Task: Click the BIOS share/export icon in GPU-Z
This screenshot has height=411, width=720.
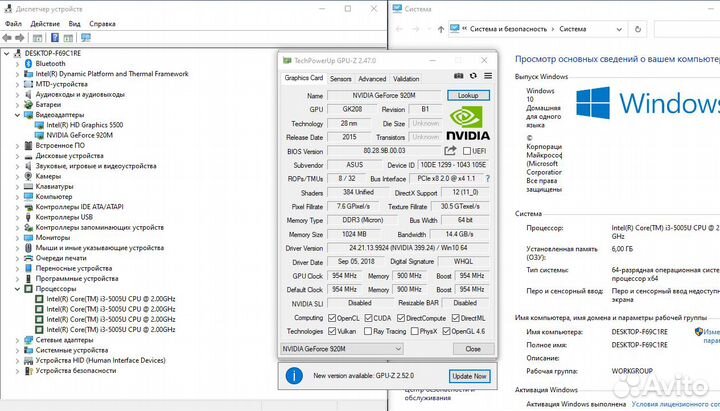Action: [450, 151]
